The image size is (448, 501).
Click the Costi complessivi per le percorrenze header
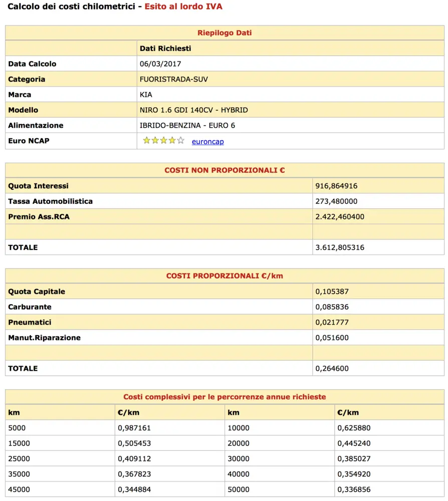[225, 397]
